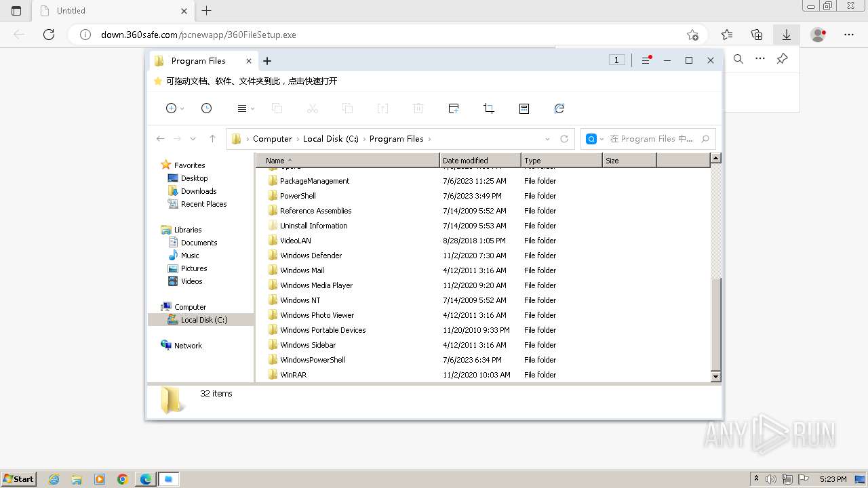The image size is (868, 488).
Task: Click the 360 main menu icon
Action: (646, 60)
